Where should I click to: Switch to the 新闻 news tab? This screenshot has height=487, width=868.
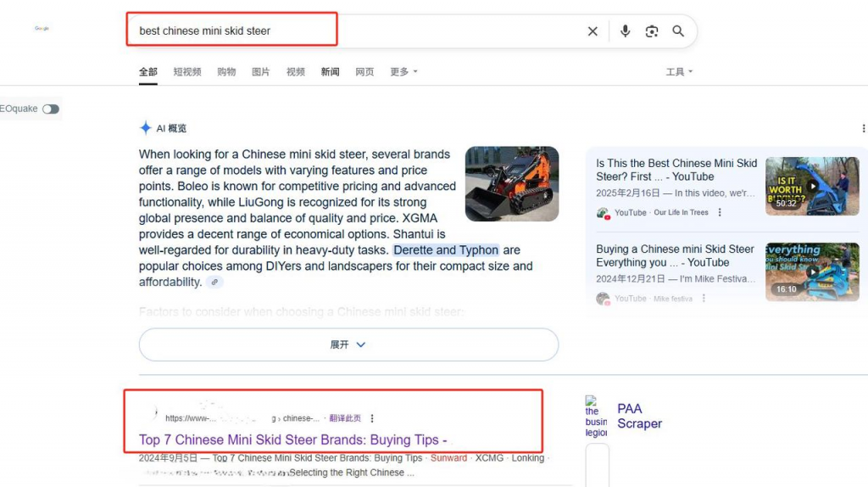331,72
